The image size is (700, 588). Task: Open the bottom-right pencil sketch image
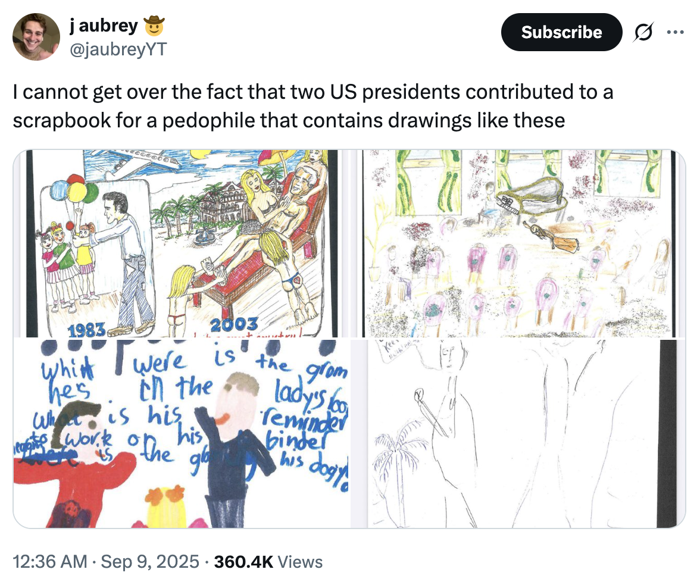click(x=518, y=433)
